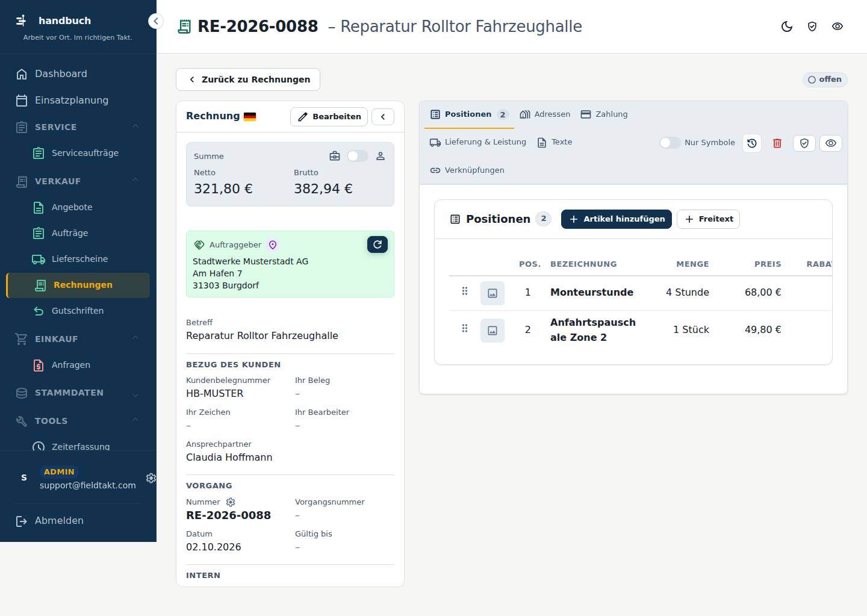Toggle eye visibility icon in header
The width and height of the screenshot is (867, 616).
tap(837, 26)
